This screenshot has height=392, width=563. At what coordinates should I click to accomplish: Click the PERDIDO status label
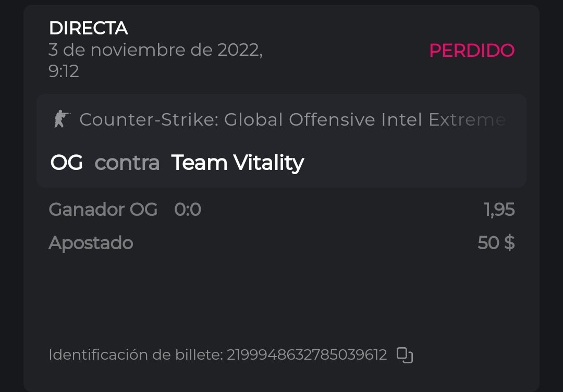[471, 51]
